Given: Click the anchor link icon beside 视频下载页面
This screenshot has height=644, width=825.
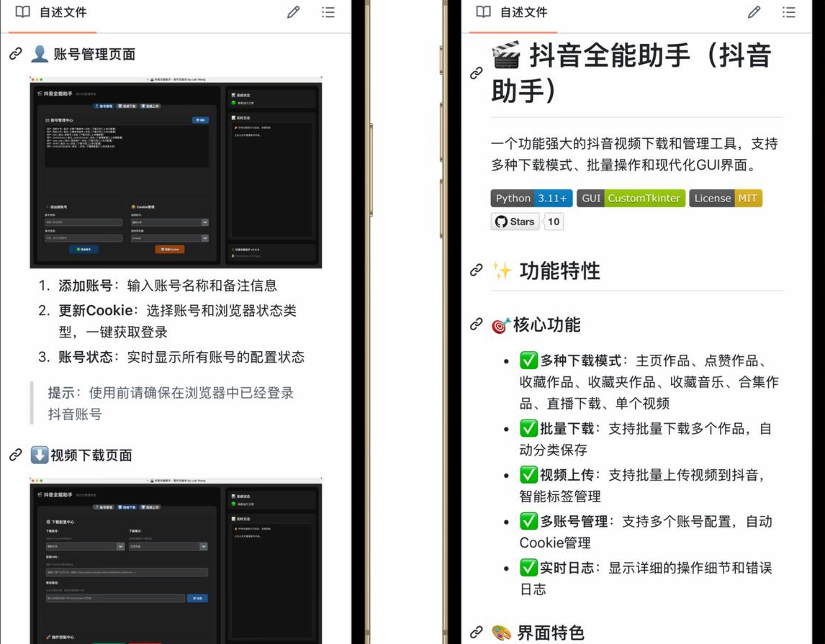Looking at the screenshot, I should (x=16, y=455).
